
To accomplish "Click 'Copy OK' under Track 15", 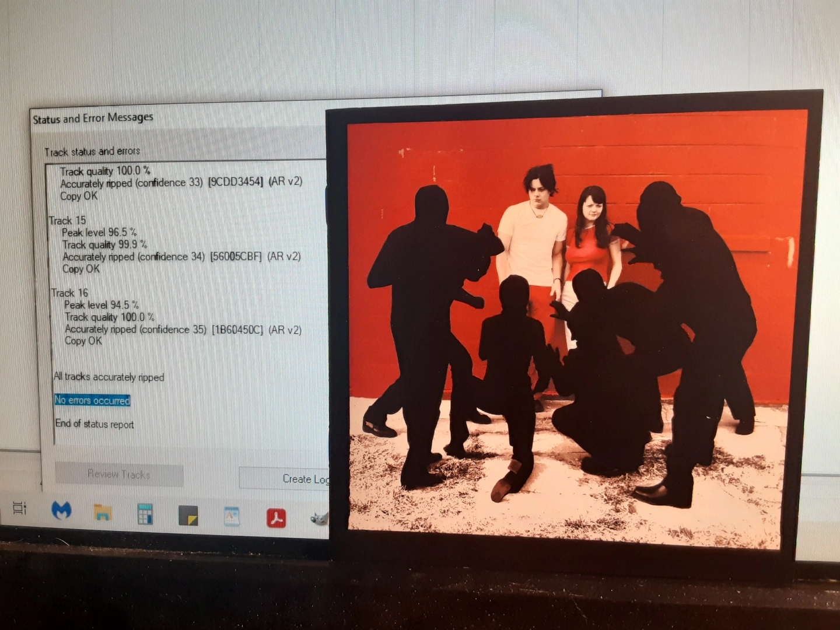I will coord(81,269).
